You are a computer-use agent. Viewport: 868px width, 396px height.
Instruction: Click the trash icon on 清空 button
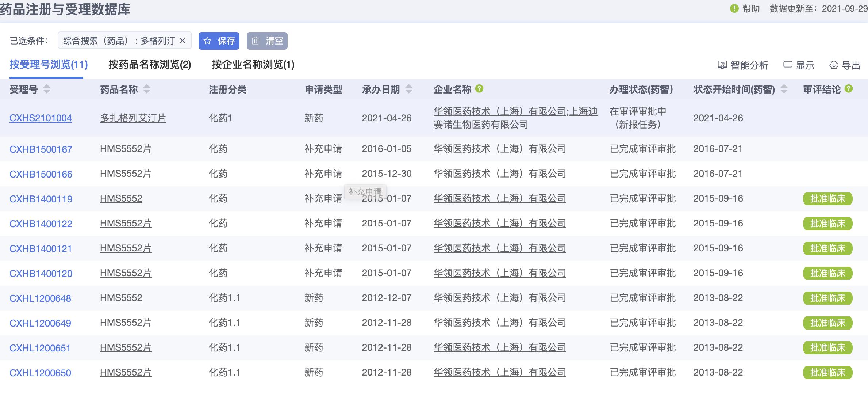tap(256, 41)
